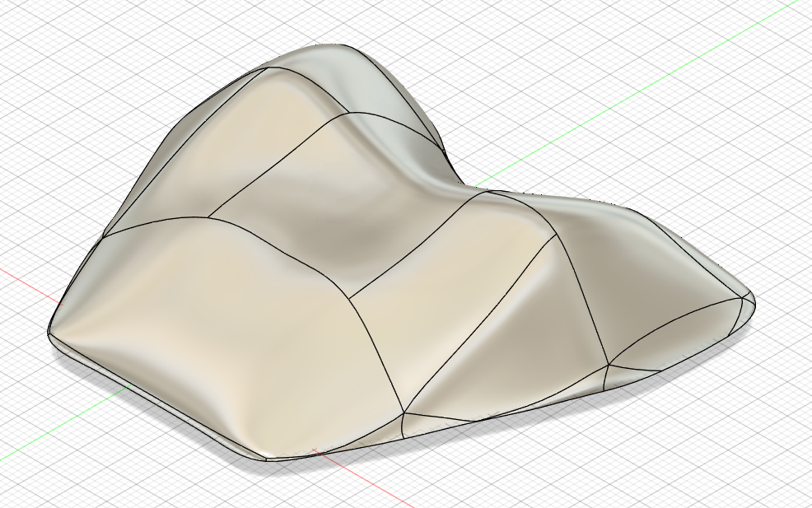Viewport: 812px width, 508px height.
Task: Click the small oval face at the right tip
Action: pyautogui.click(x=675, y=338)
